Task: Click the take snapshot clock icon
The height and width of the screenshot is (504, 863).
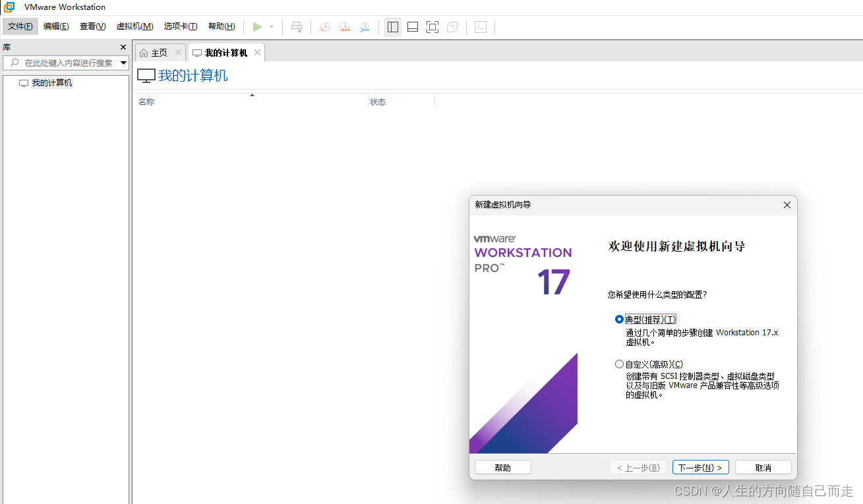Action: point(325,27)
